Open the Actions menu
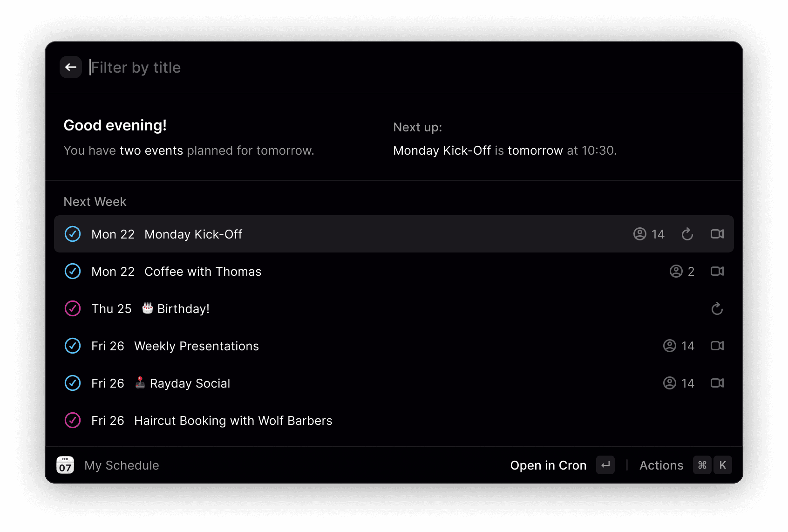 [x=661, y=465]
